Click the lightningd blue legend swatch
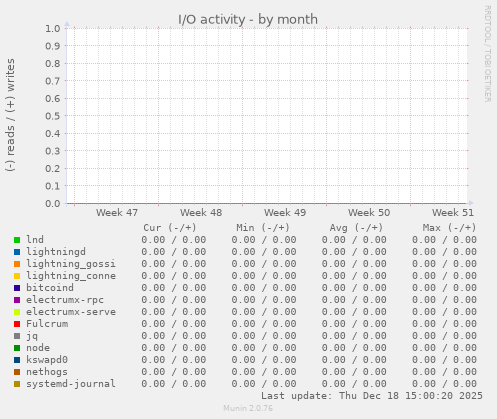The height and width of the screenshot is (419, 497). point(17,252)
